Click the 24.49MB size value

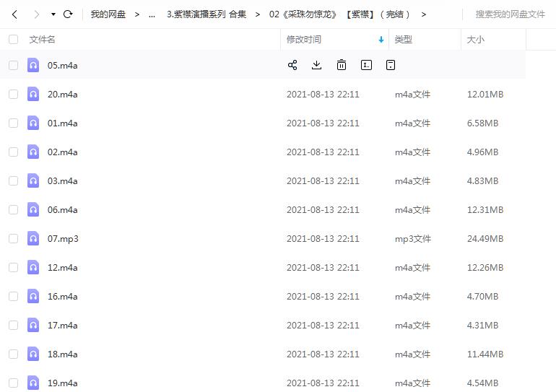485,238
